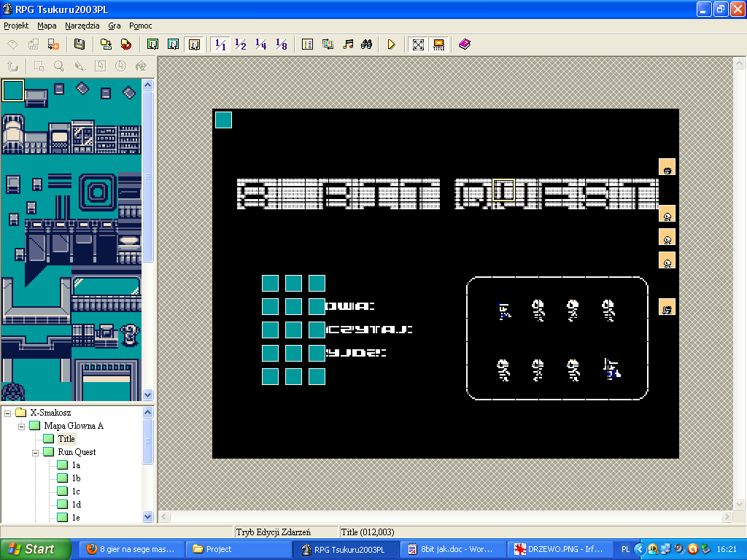The height and width of the screenshot is (560, 747).
Task: Click the rectangle draw tool icon
Action: tap(100, 66)
